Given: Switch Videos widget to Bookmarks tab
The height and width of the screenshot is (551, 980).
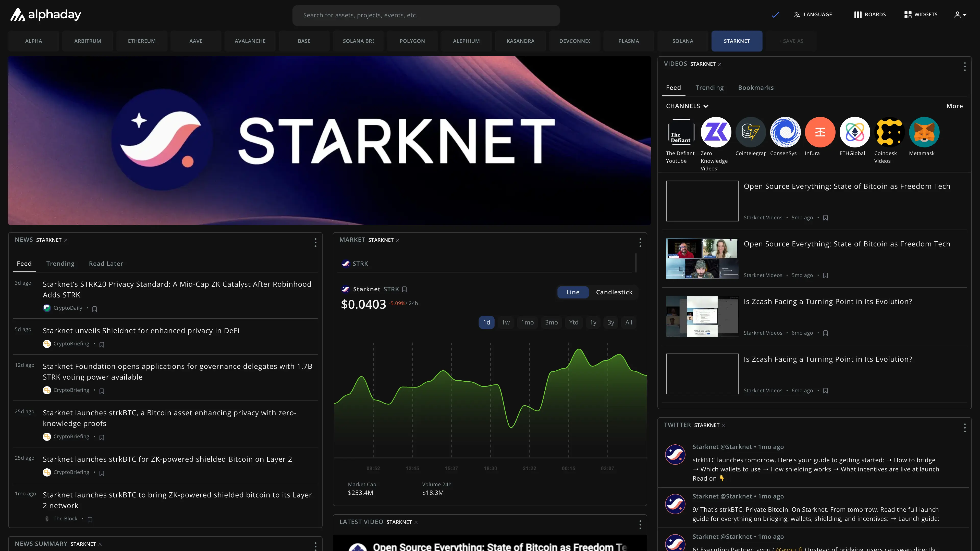Looking at the screenshot, I should point(755,87).
